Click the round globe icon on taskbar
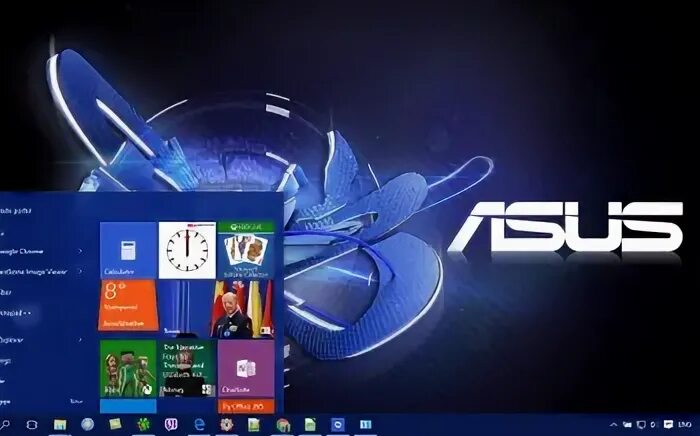This screenshot has height=436, width=700. [x=88, y=424]
